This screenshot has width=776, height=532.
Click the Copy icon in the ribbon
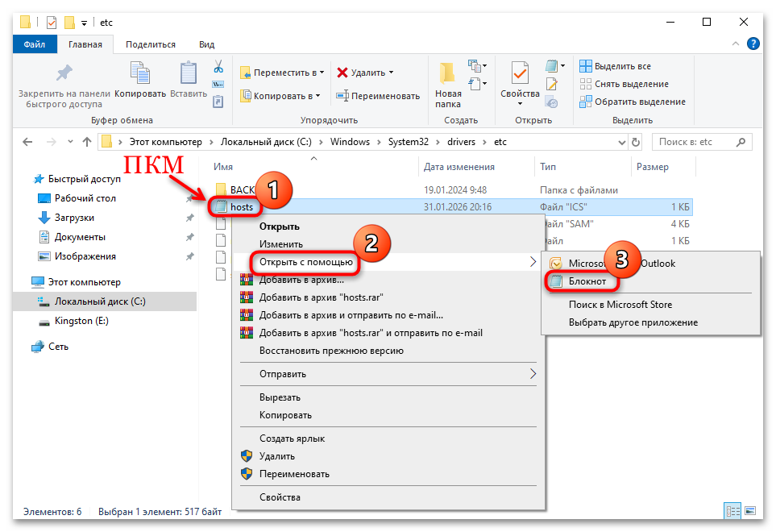(x=140, y=73)
